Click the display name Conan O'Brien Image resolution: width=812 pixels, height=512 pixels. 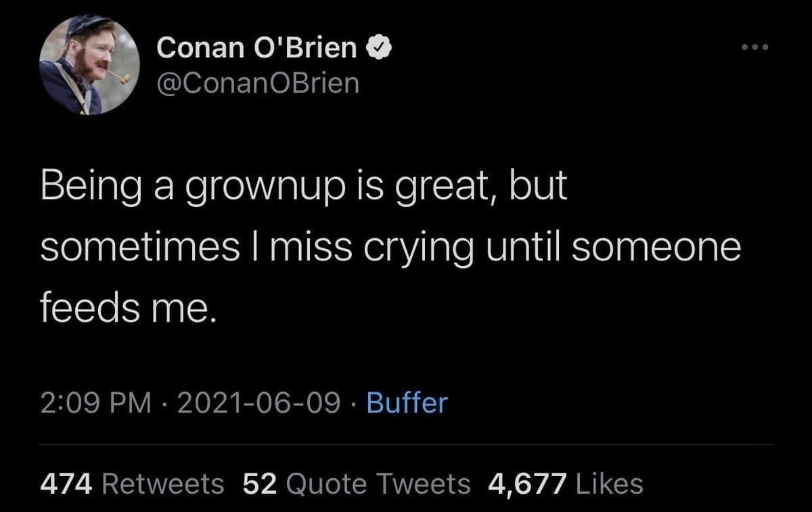click(x=257, y=47)
